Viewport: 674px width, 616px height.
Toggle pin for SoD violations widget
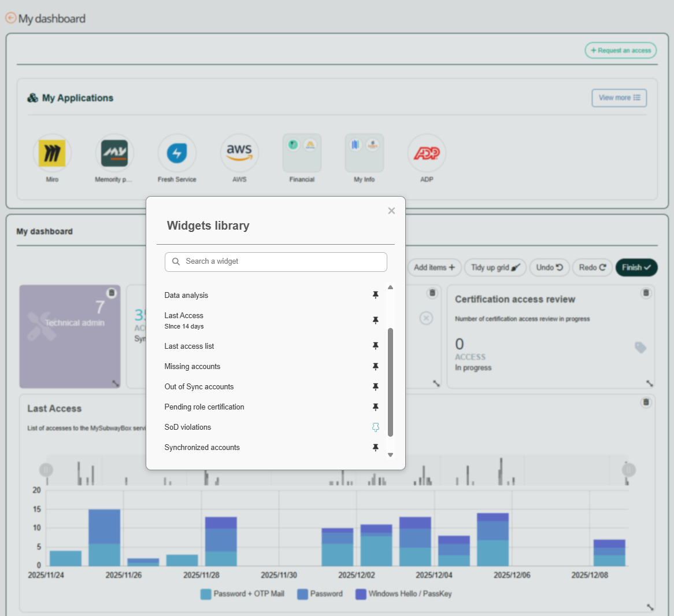pyautogui.click(x=375, y=427)
